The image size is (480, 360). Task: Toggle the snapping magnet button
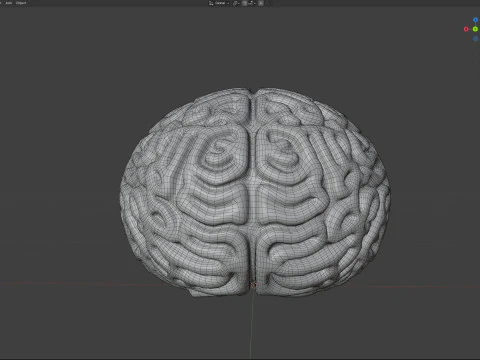244,3
